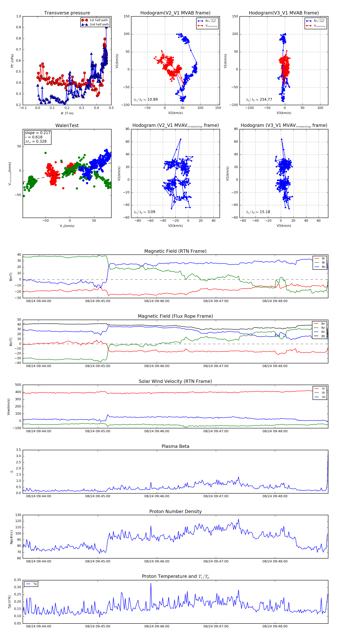This screenshot has height=644, width=351.
Task: Click "V3(km/s)" label under the MVAVremaining hodogram
Action: tap(284, 226)
